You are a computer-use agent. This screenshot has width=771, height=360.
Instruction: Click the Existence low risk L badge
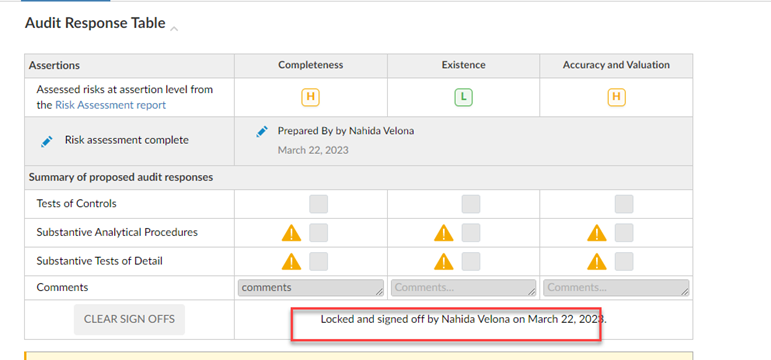pyautogui.click(x=463, y=98)
